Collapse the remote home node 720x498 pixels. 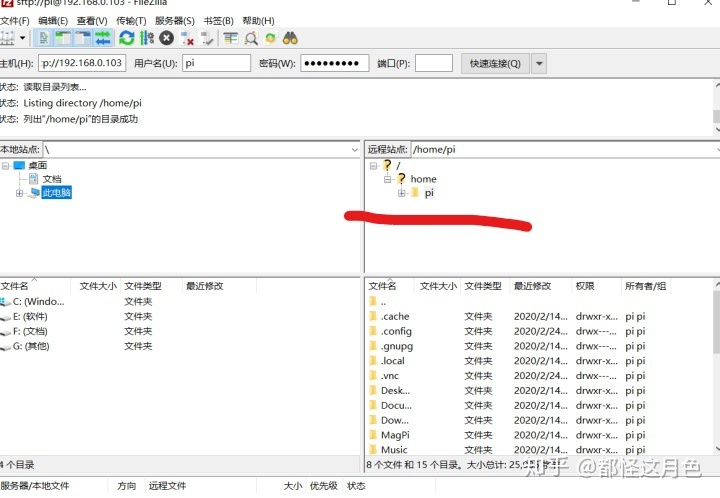pyautogui.click(x=388, y=179)
